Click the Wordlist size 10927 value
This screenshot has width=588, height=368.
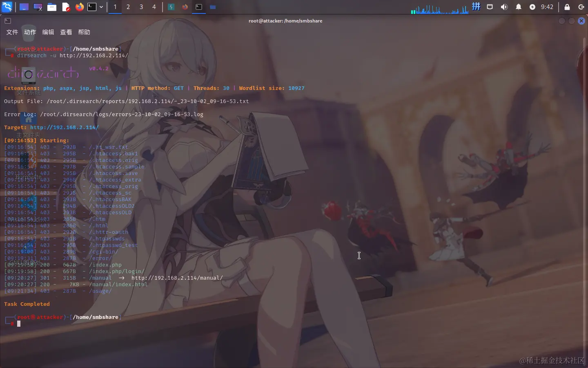(296, 88)
